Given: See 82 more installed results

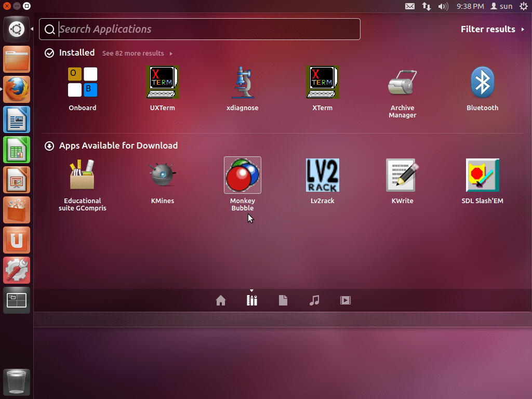Looking at the screenshot, I should (x=137, y=54).
